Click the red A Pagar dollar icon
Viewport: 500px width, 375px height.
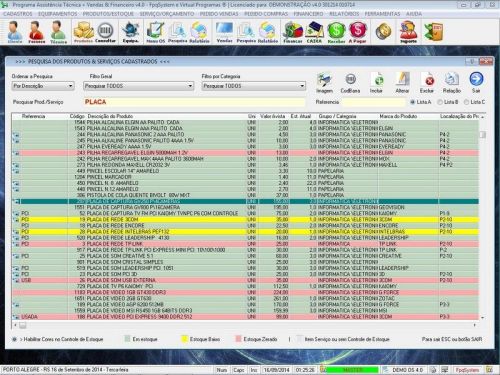click(357, 32)
